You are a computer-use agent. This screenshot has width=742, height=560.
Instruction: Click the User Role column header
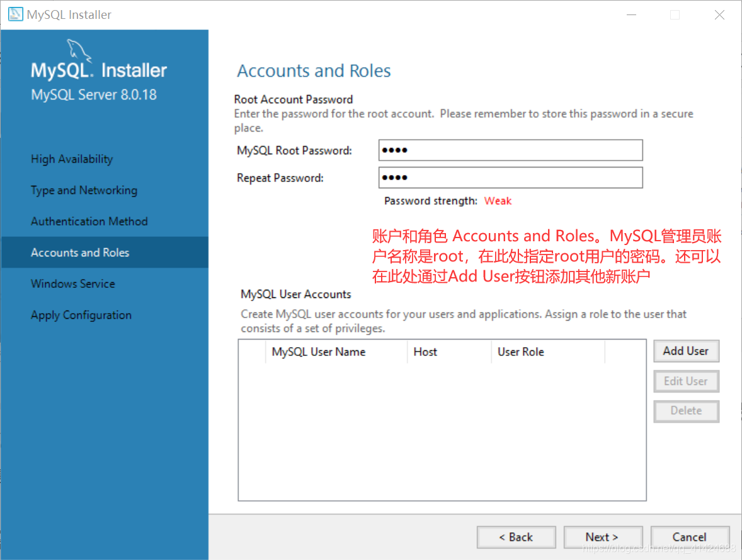(x=548, y=351)
